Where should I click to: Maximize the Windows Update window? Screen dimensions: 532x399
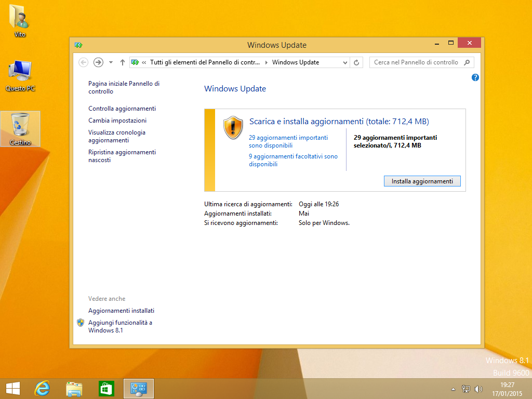click(451, 43)
